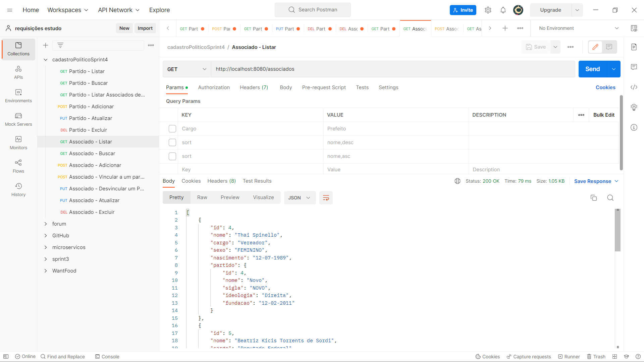Click the Send button
The width and height of the screenshot is (644, 362).
592,69
